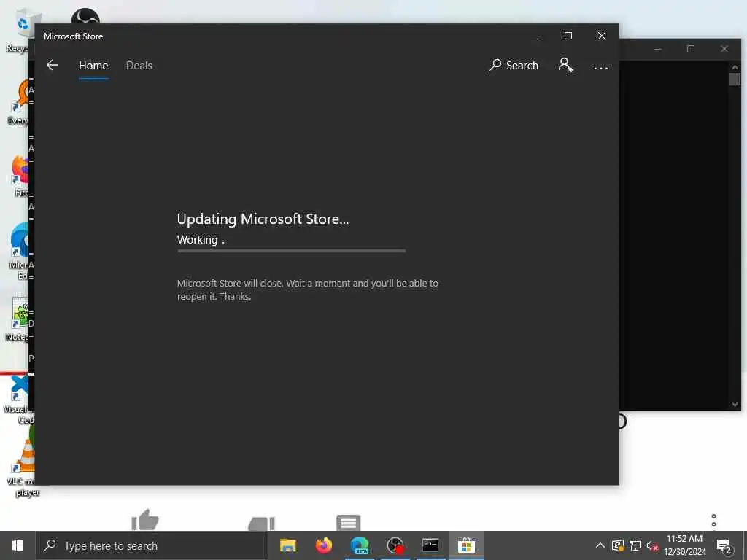Open the three-dot more menu in Store
The height and width of the screenshot is (560, 747).
601,68
